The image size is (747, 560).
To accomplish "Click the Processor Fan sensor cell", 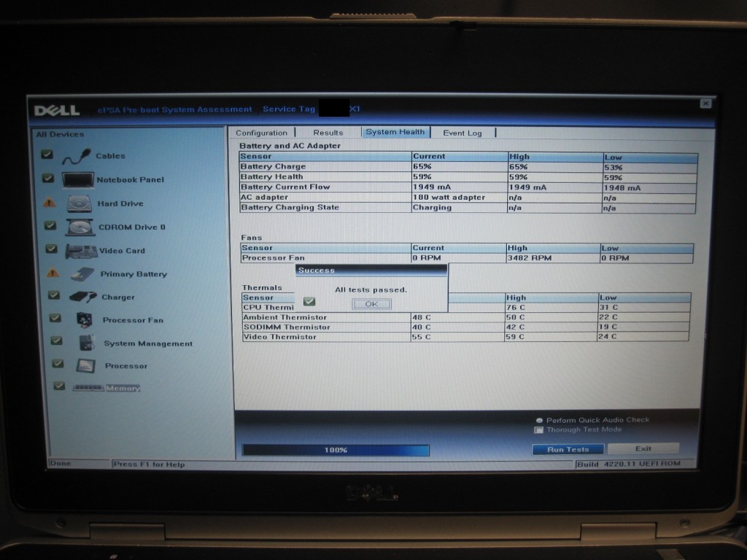I will pos(326,257).
